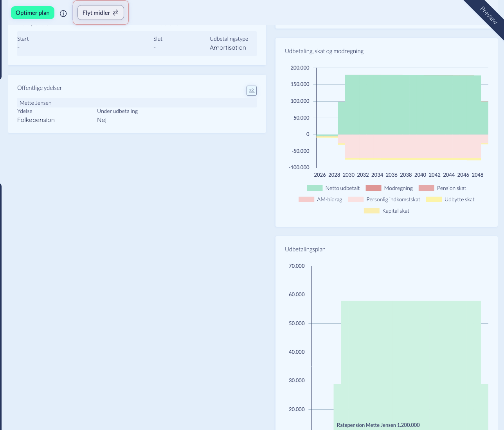Click the Folkepension value
The height and width of the screenshot is (430, 504).
coord(36,120)
